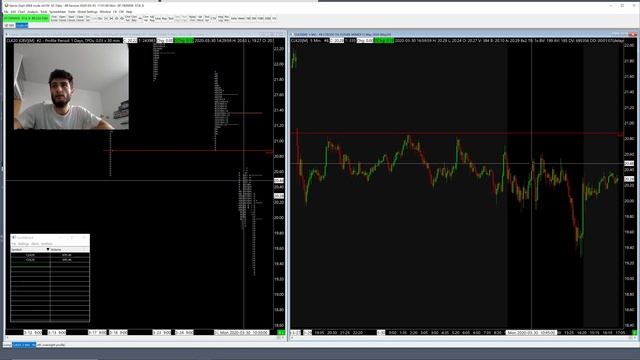The image size is (640, 360).
Task: Select the second symbol row in the Quoteboard
Action: [50, 260]
